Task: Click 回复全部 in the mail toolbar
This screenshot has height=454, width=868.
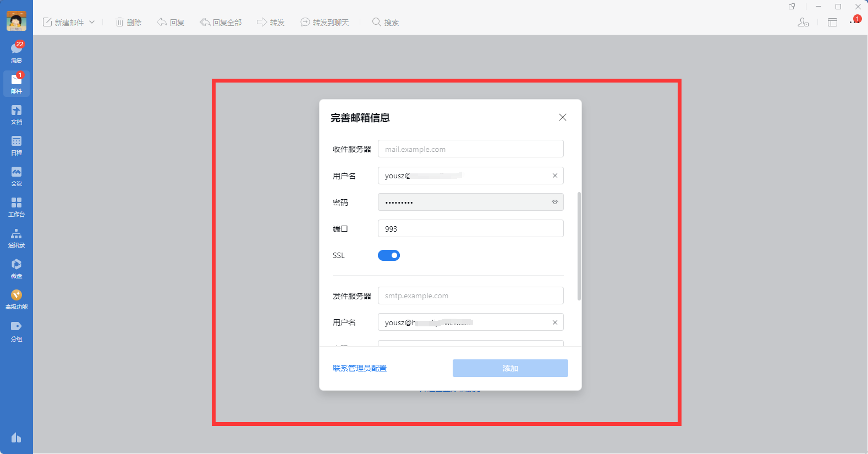Action: click(x=221, y=23)
